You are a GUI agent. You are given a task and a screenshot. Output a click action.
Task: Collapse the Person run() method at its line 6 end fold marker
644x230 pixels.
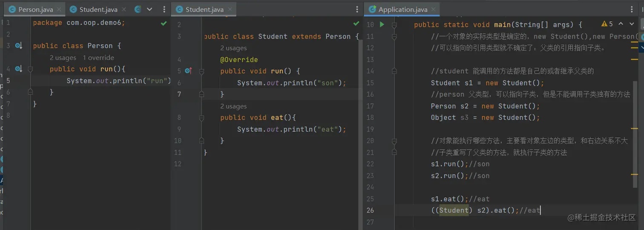click(x=30, y=92)
